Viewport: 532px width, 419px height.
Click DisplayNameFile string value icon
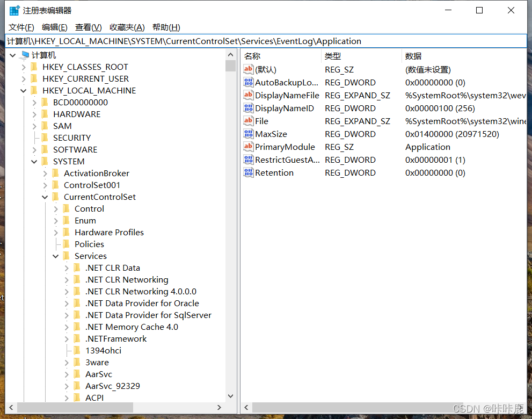click(249, 95)
